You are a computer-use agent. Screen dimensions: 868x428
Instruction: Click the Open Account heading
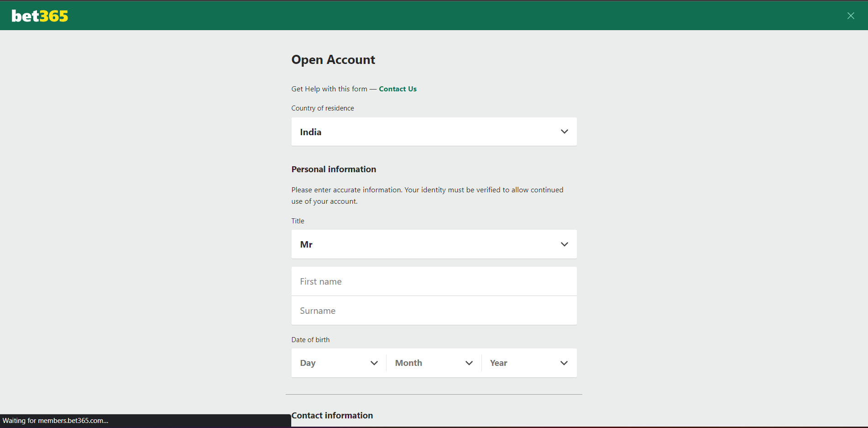333,60
